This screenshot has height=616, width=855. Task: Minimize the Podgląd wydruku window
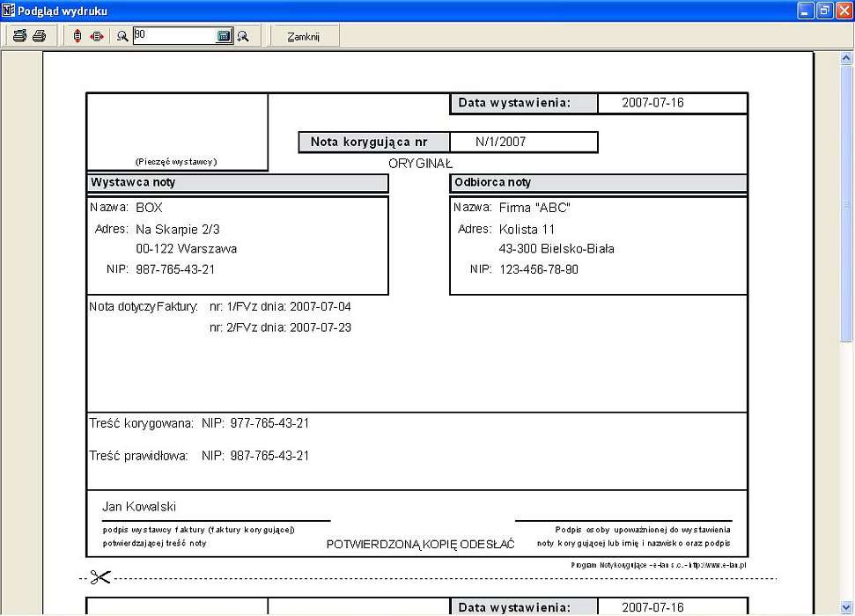[x=806, y=11]
